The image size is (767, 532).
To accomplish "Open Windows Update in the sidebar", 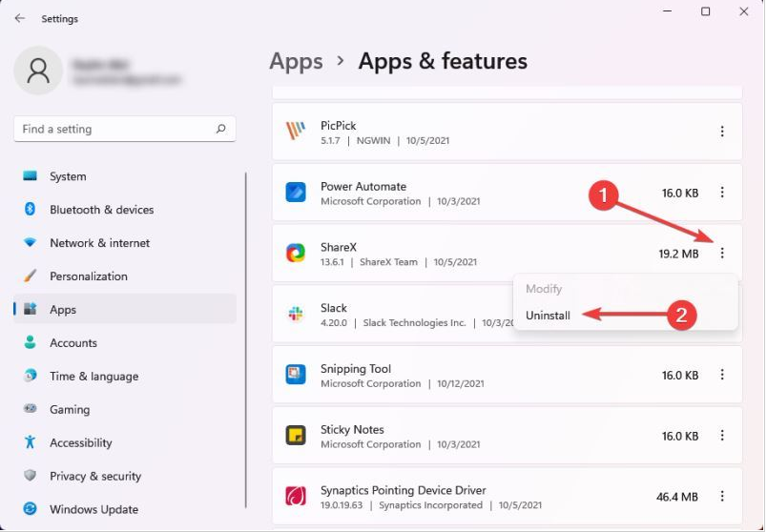I will click(93, 509).
